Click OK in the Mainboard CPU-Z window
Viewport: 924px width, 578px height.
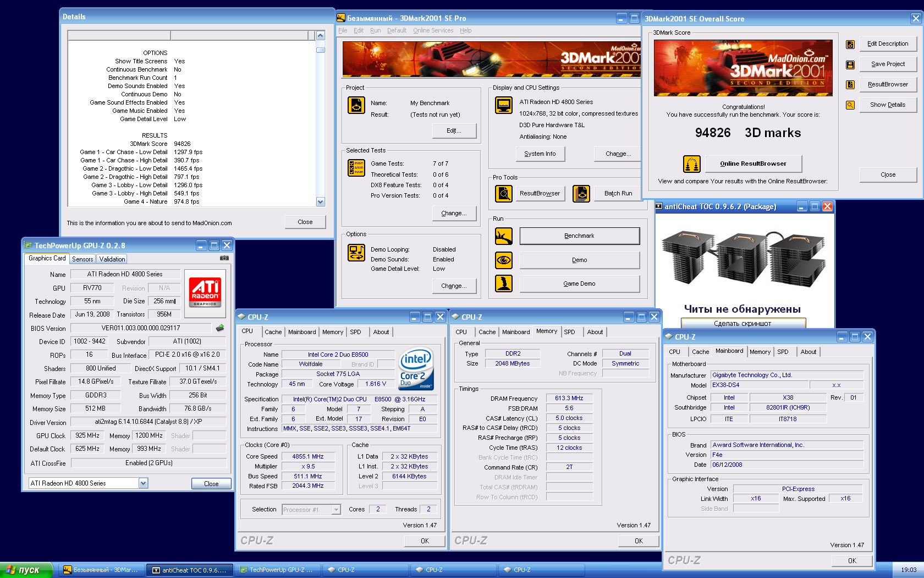tap(852, 561)
